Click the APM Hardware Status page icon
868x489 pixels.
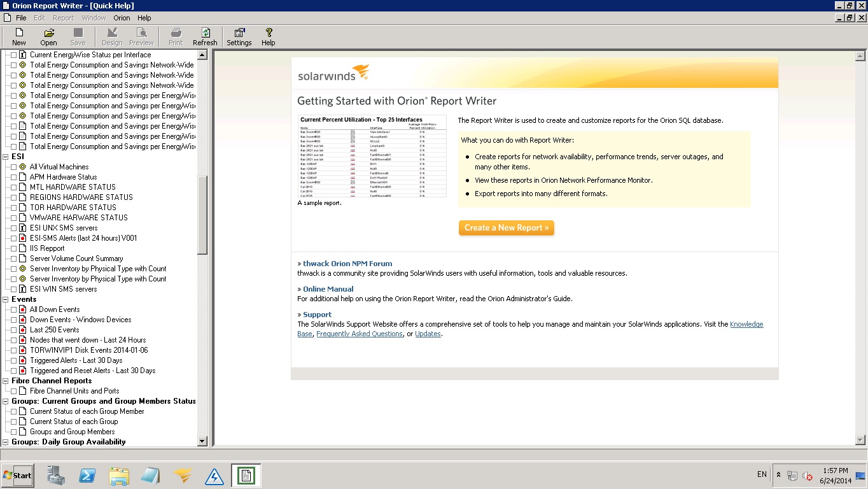[22, 177]
